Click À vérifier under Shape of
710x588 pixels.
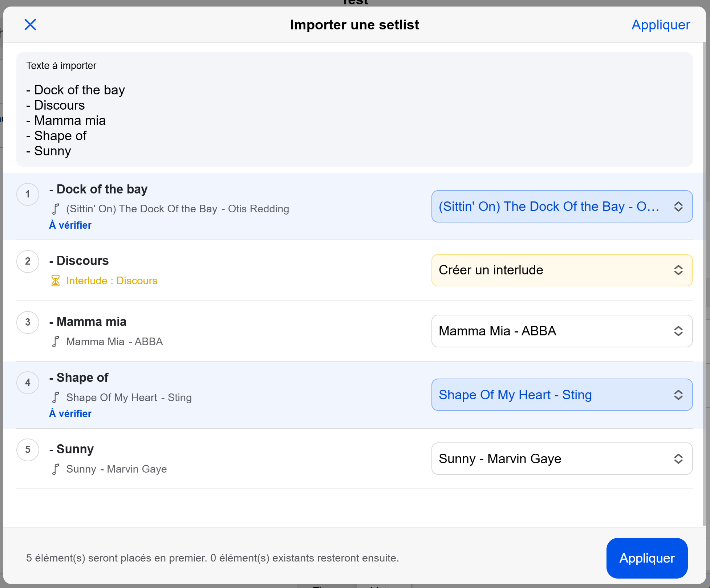click(70, 414)
